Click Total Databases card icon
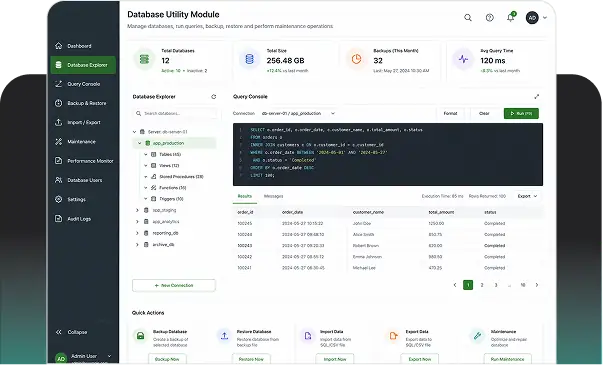 coord(144,59)
